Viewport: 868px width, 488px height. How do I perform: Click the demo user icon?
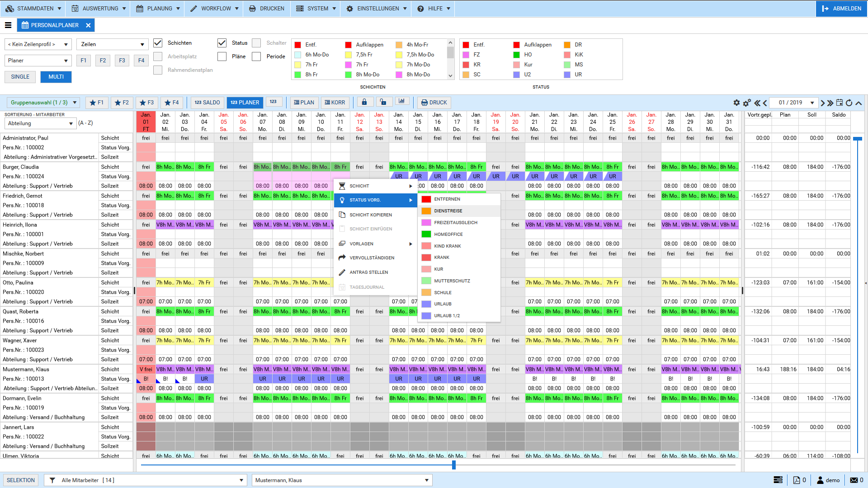(820, 480)
